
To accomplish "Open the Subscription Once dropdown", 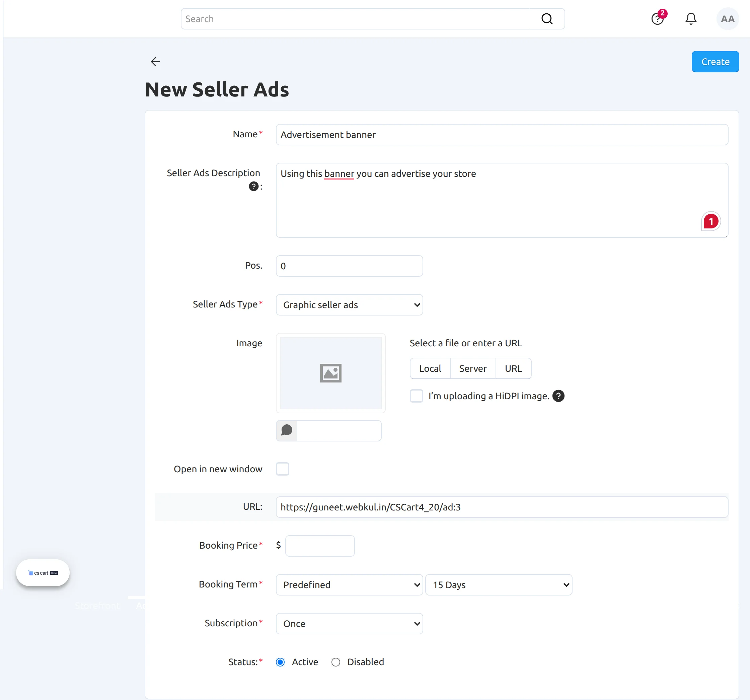I will coord(349,623).
